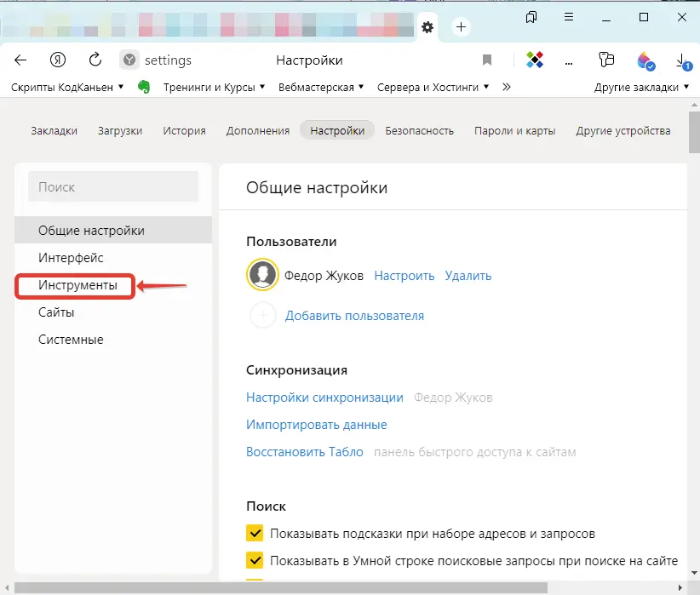Uncheck 'Показывать подсказки при наборе адресов'
This screenshot has width=700, height=595.
(255, 534)
